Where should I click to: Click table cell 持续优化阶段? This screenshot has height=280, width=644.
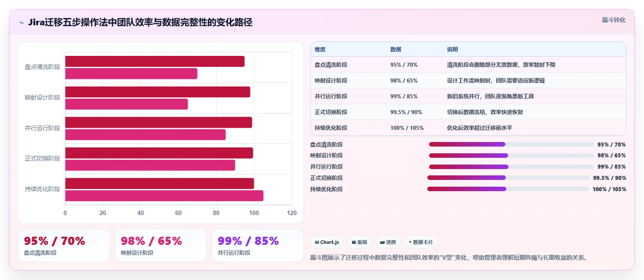point(331,128)
